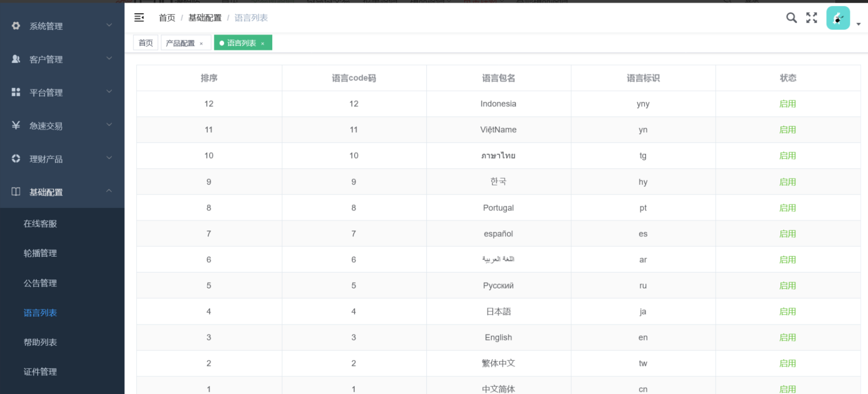
Task: Close the 产品配置 tab
Action: point(201,43)
